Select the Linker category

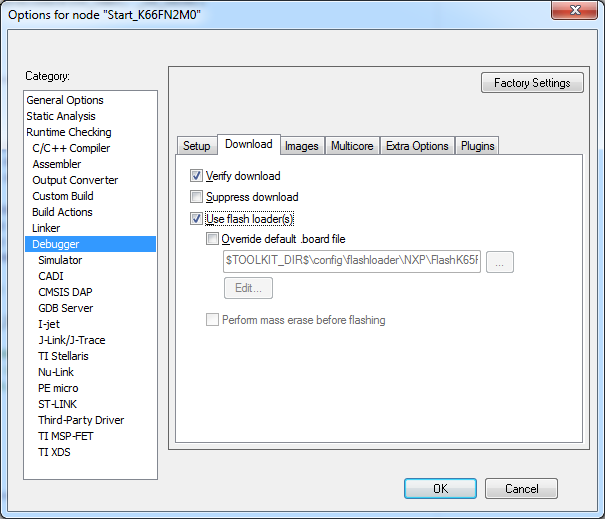(46, 228)
